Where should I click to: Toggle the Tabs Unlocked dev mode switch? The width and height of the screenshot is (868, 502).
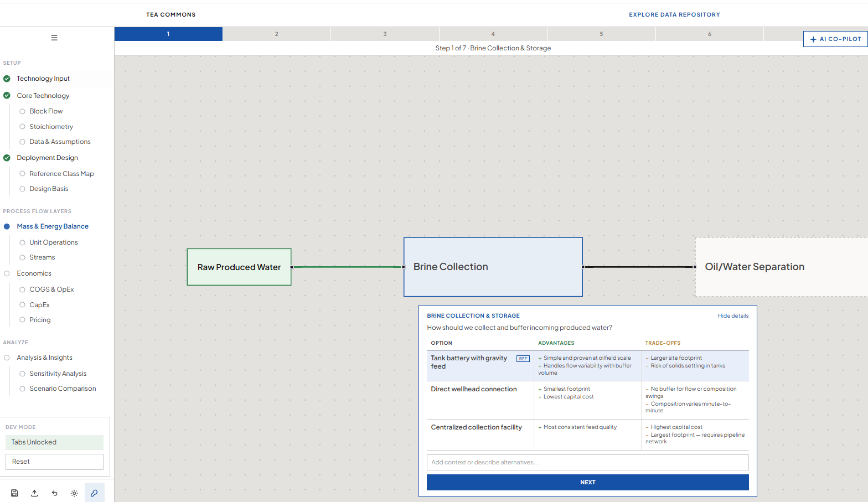point(54,442)
